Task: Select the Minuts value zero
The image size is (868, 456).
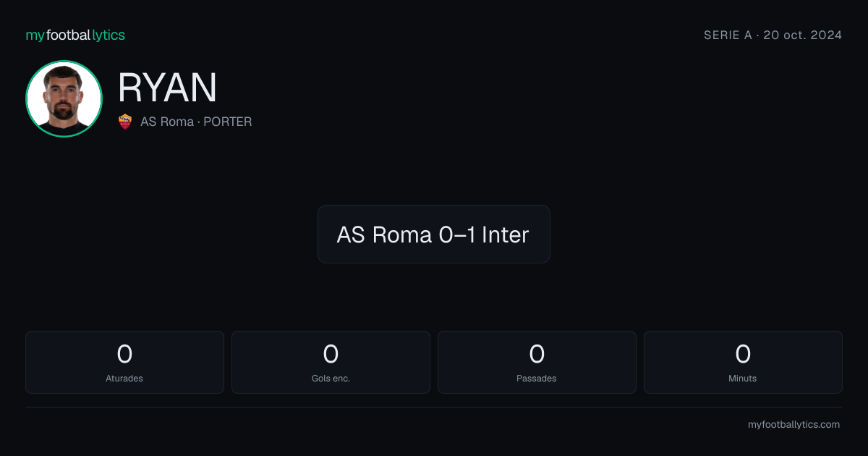Action: pos(743,354)
